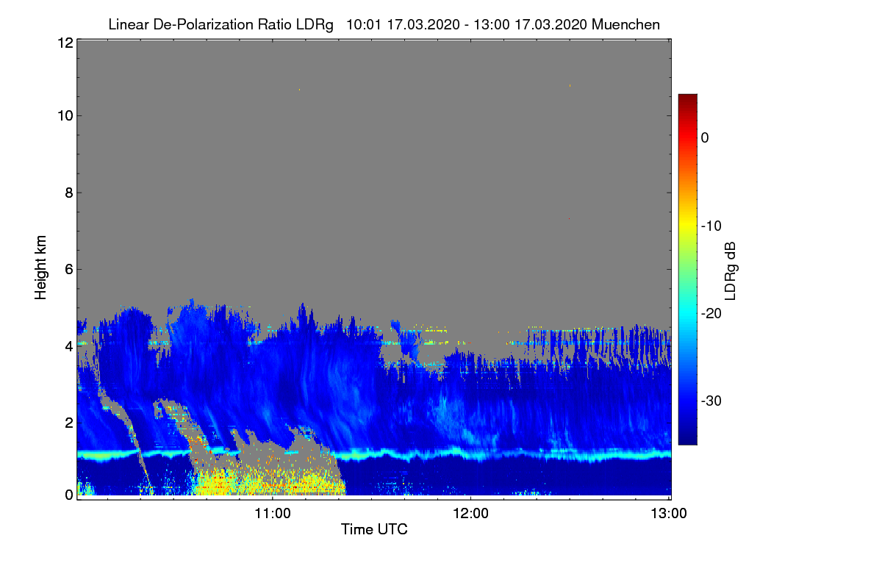This screenshot has width=882, height=588.
Task: Click the height tick label '6'
Action: (x=68, y=269)
